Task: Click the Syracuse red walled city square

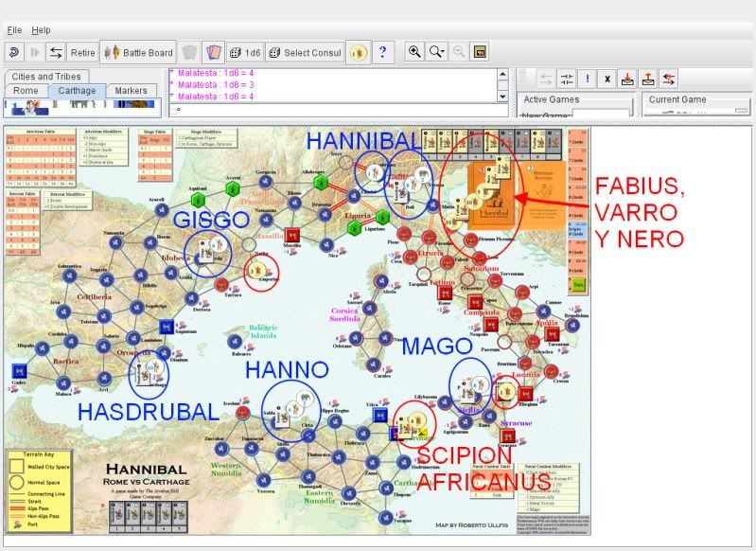Action: click(507, 435)
